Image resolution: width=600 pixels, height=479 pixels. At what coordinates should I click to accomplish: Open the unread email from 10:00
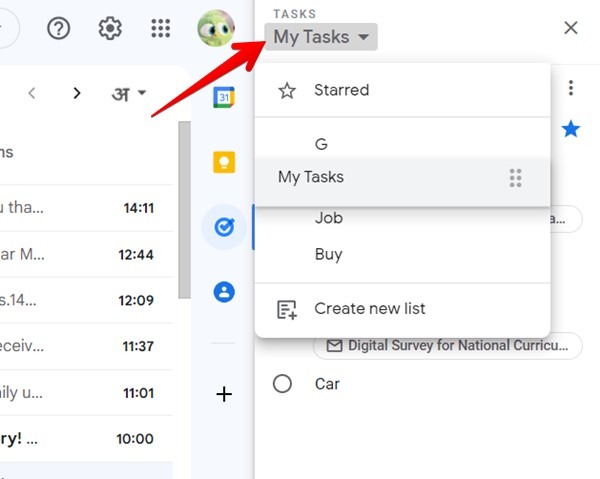click(x=86, y=439)
